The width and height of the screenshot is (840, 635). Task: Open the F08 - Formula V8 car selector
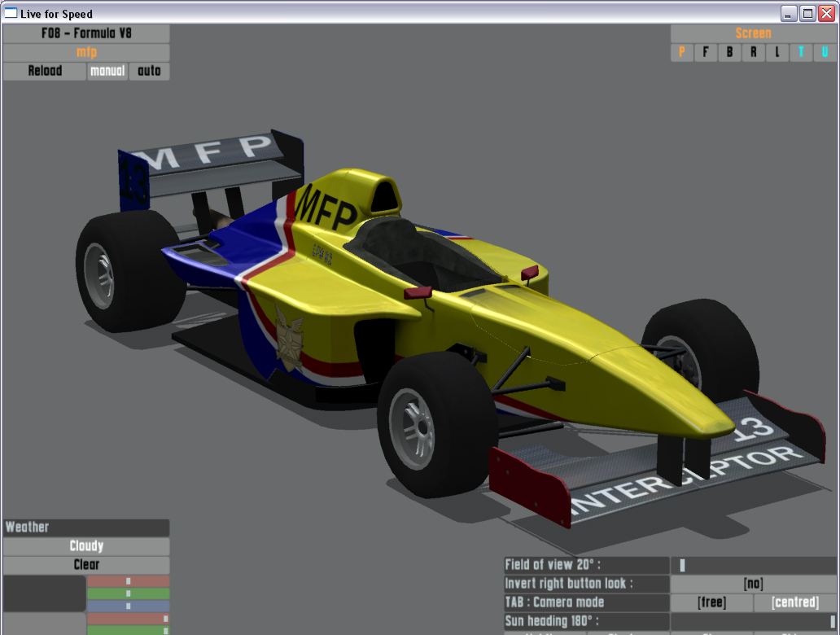point(86,33)
